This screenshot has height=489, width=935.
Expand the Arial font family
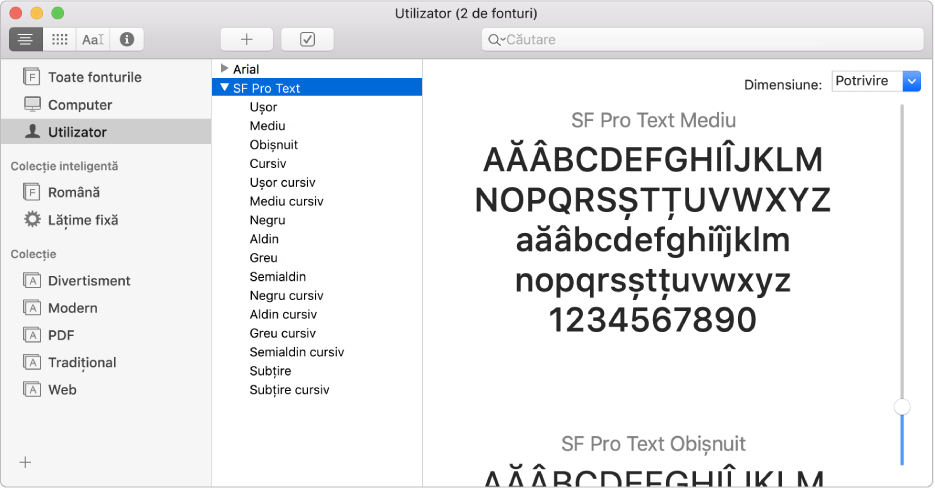click(224, 69)
